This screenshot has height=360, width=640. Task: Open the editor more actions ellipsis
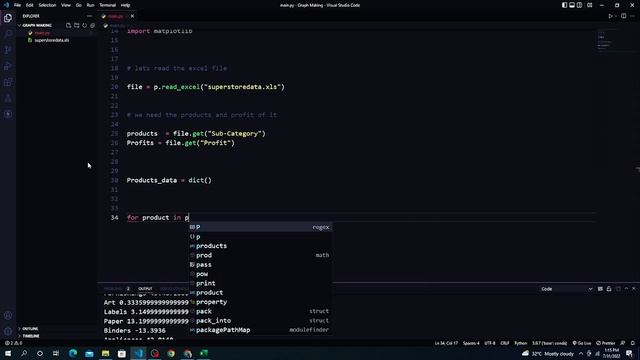click(x=633, y=16)
